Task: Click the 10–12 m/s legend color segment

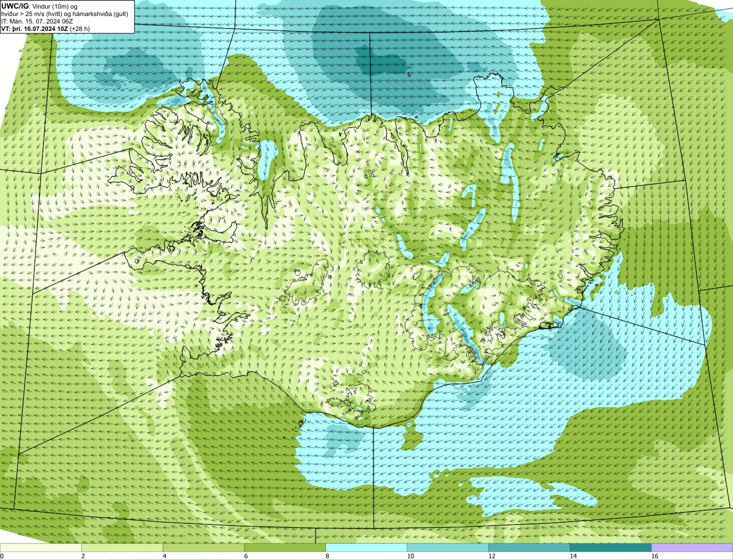Action: click(448, 547)
